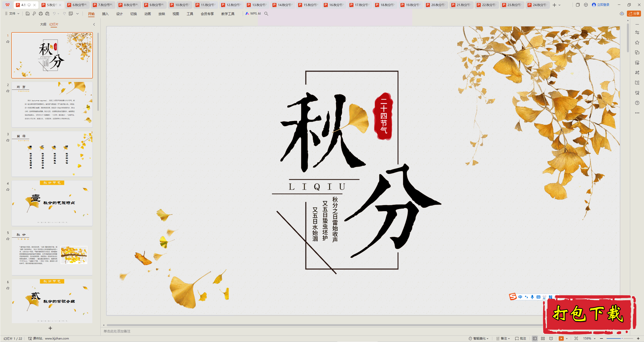
Task: Toggle Sogou punctuation mode icon
Action: [x=526, y=297]
